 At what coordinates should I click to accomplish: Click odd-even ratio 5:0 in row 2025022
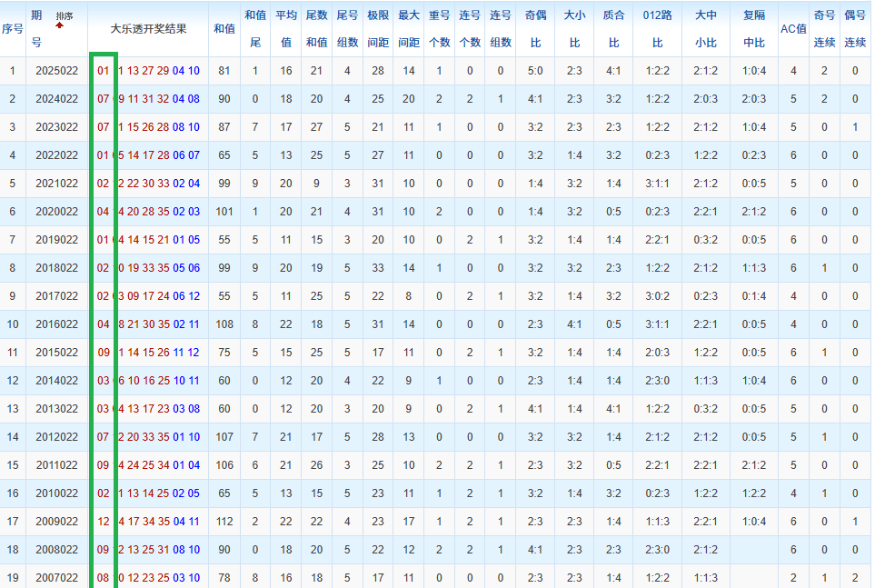(x=535, y=71)
